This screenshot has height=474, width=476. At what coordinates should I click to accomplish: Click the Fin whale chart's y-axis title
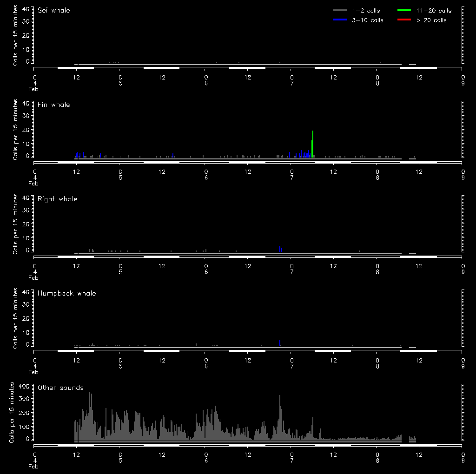click(x=15, y=129)
